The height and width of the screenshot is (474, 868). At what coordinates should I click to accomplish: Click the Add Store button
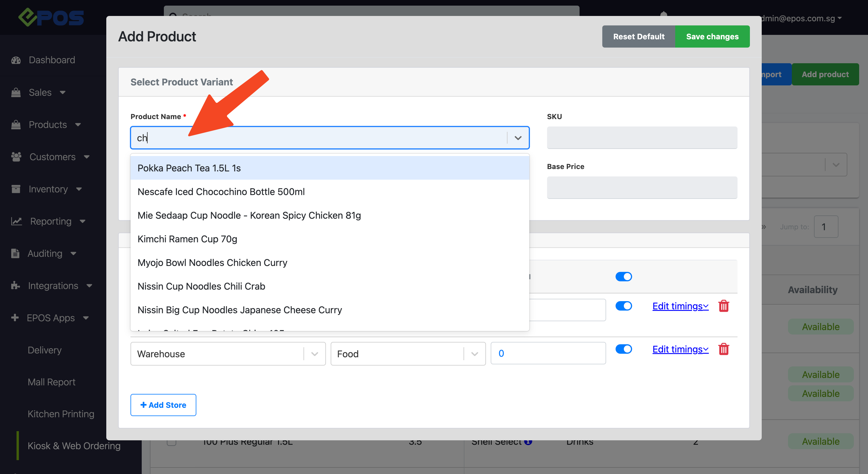[x=163, y=405]
